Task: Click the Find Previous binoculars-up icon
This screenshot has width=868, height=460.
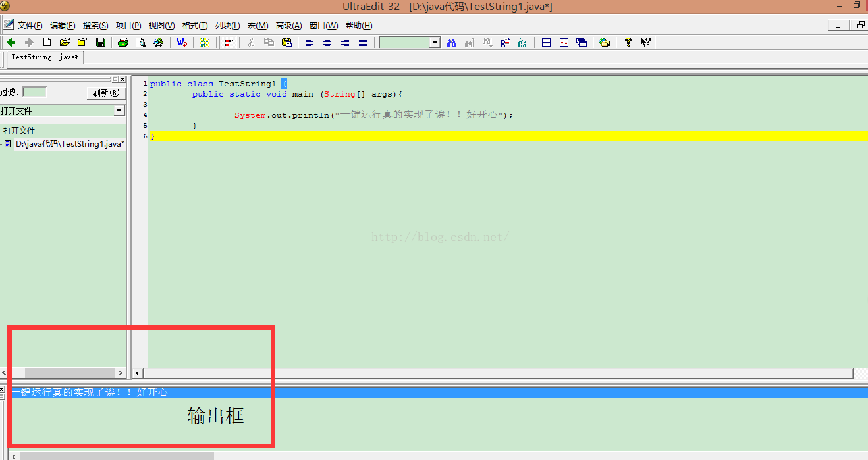Action: pyautogui.click(x=470, y=42)
